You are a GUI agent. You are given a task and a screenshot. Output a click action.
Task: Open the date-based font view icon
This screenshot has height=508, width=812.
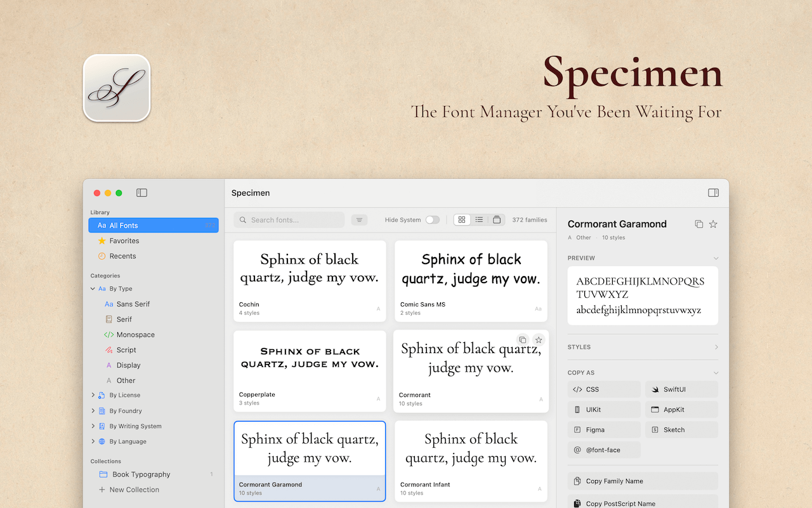click(x=497, y=219)
